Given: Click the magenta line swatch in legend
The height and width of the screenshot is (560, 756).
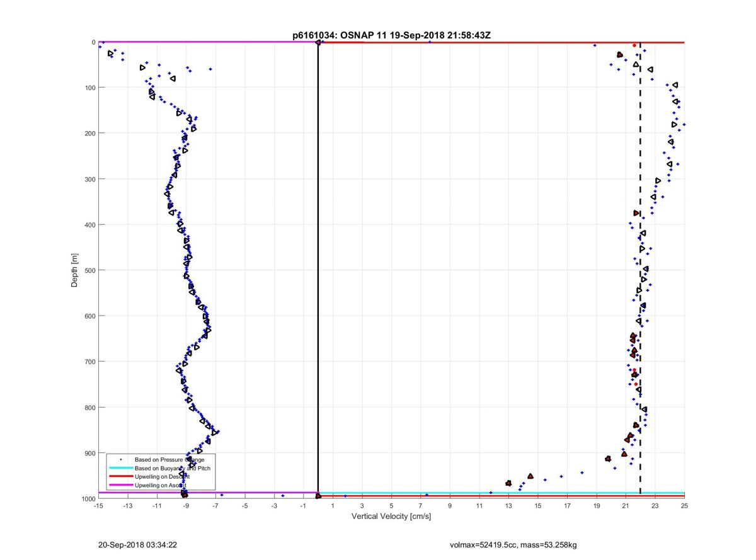Looking at the screenshot, I should click(x=120, y=485).
